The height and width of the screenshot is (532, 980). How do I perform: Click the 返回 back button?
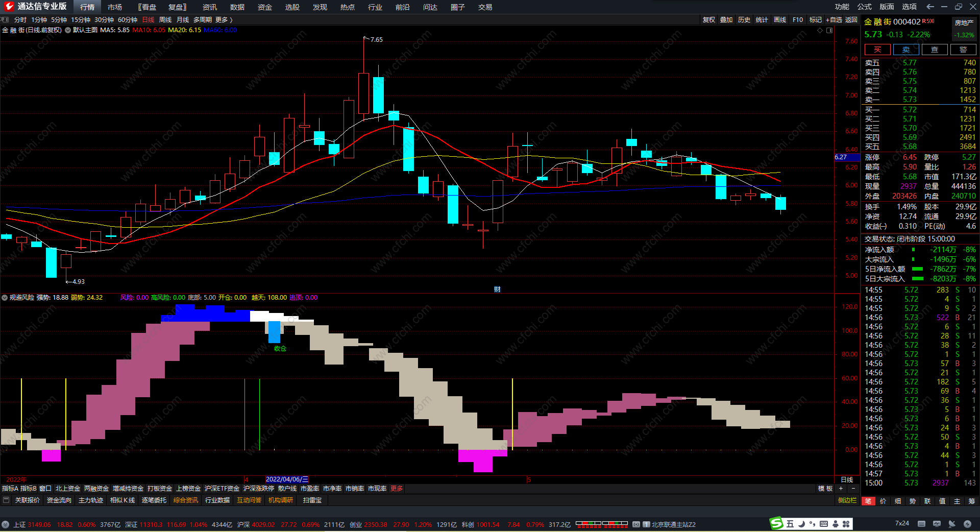click(851, 20)
